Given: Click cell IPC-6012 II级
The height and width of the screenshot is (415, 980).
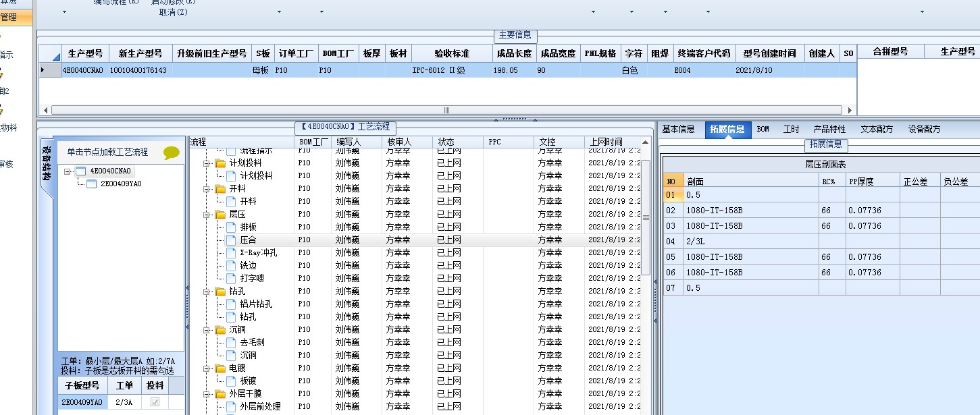Looking at the screenshot, I should (x=451, y=70).
